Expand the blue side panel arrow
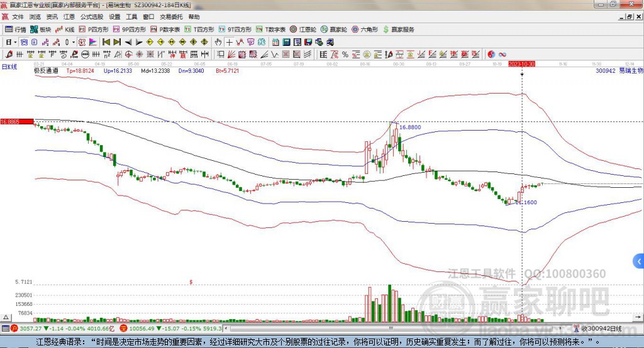Viewport: 644px width, 348px height. [639, 261]
